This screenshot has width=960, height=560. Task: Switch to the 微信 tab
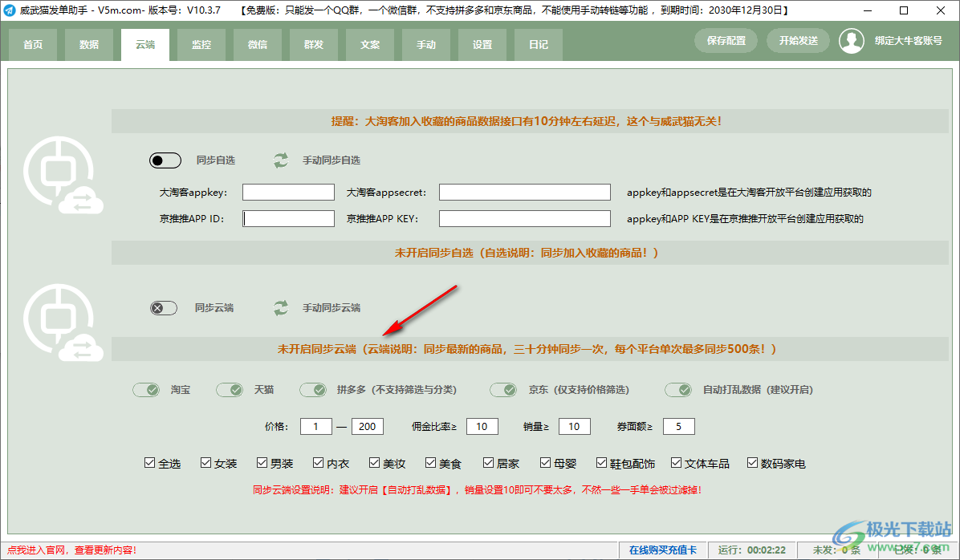[x=258, y=45]
